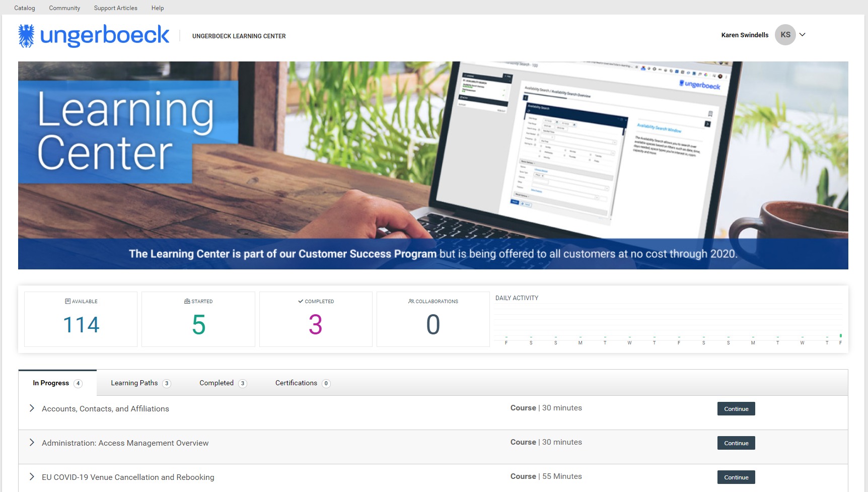The width and height of the screenshot is (868, 492).
Task: Click the green bar in Daily Activity chart
Action: (x=840, y=335)
